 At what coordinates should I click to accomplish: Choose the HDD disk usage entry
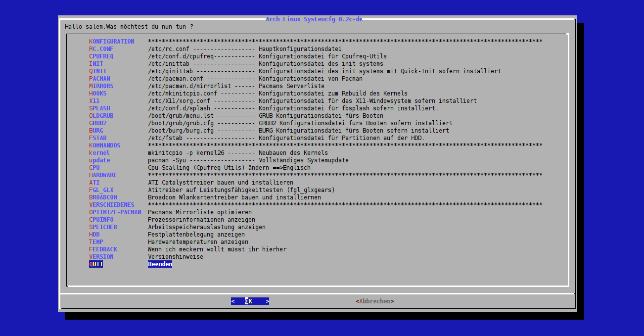coord(94,235)
